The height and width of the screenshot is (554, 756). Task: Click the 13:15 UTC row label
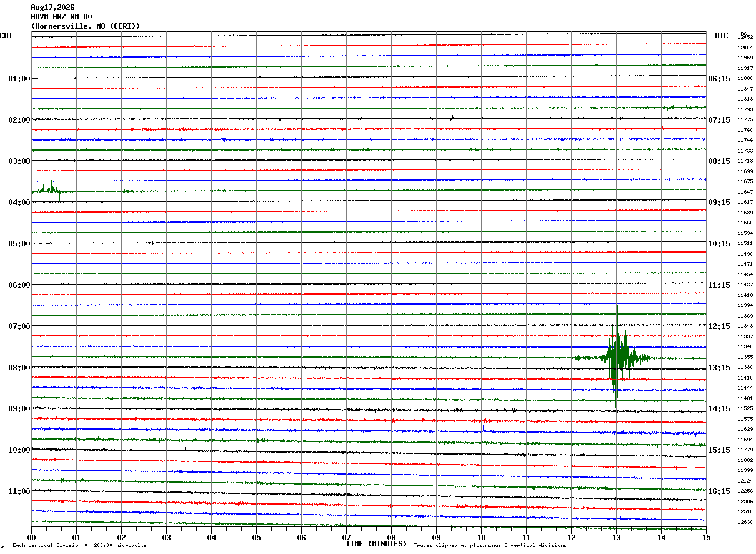click(719, 368)
